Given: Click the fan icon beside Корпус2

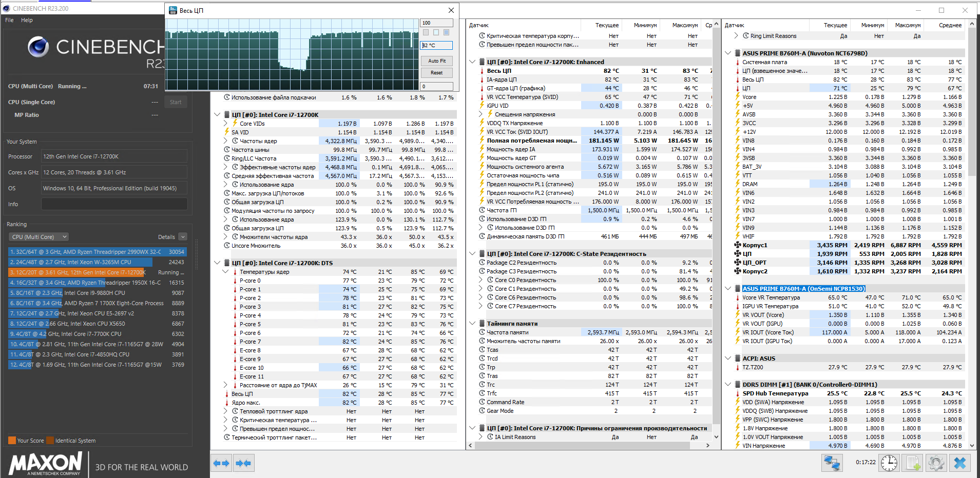Looking at the screenshot, I should [x=738, y=271].
